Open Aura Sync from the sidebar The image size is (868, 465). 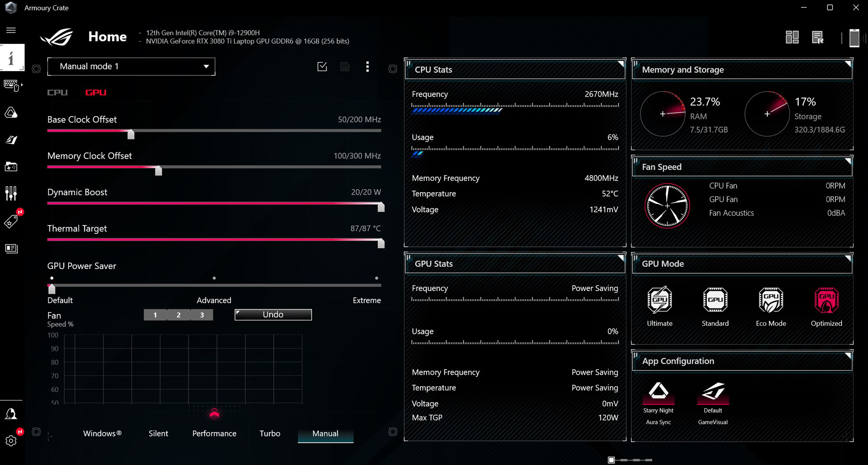pyautogui.click(x=11, y=113)
